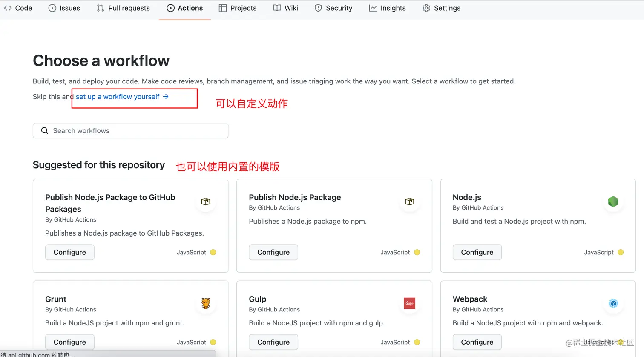The height and width of the screenshot is (357, 644).
Task: Configure the Publish Node.js Package workflow
Action: point(273,252)
